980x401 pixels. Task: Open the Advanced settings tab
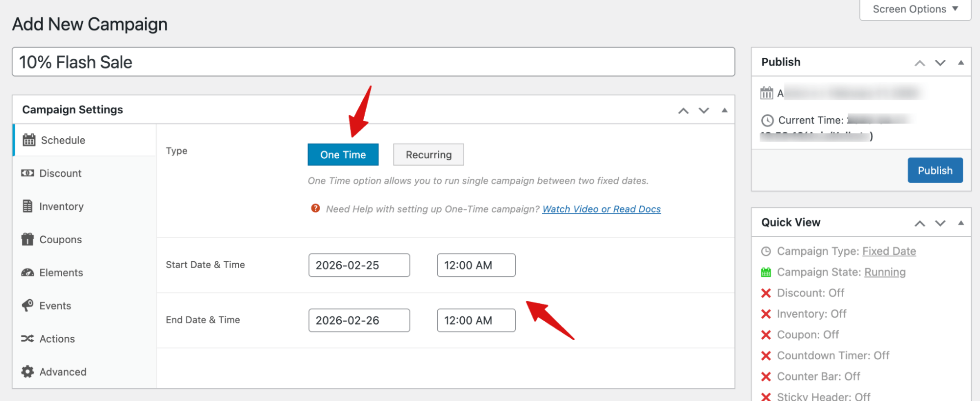point(84,372)
